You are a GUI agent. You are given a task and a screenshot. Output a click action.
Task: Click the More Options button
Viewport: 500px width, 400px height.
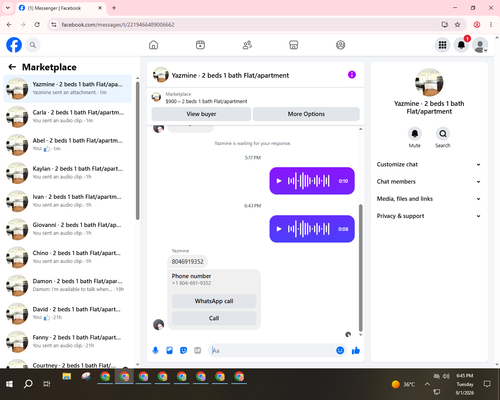point(306,114)
